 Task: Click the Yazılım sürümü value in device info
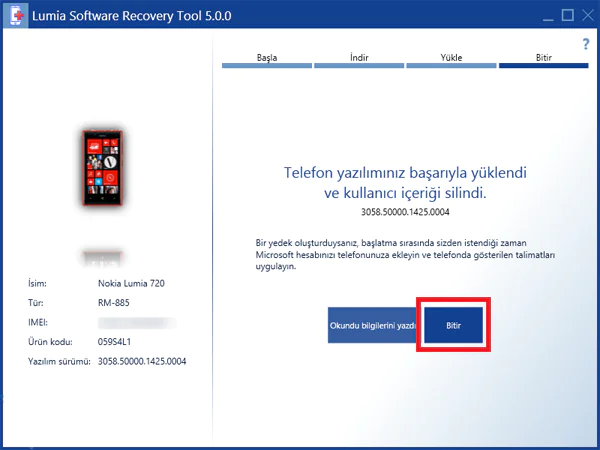142,361
